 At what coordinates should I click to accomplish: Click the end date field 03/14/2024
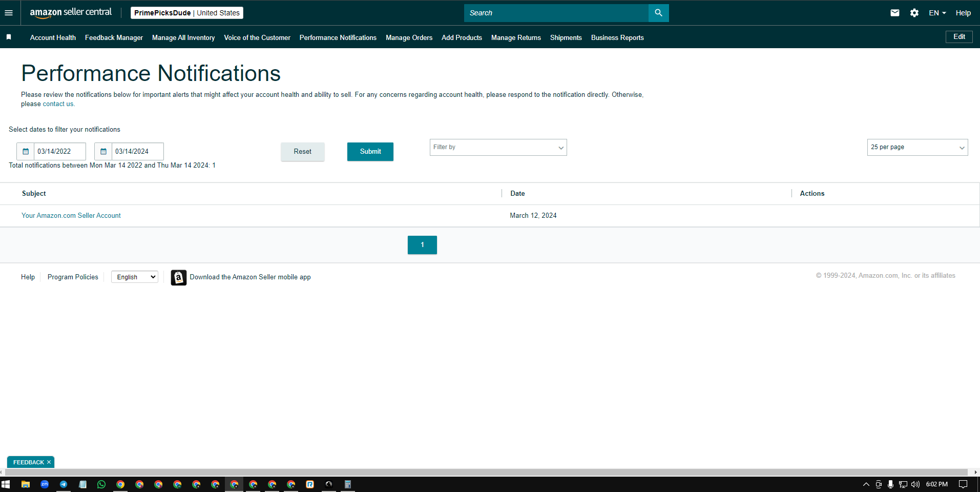[x=137, y=151]
